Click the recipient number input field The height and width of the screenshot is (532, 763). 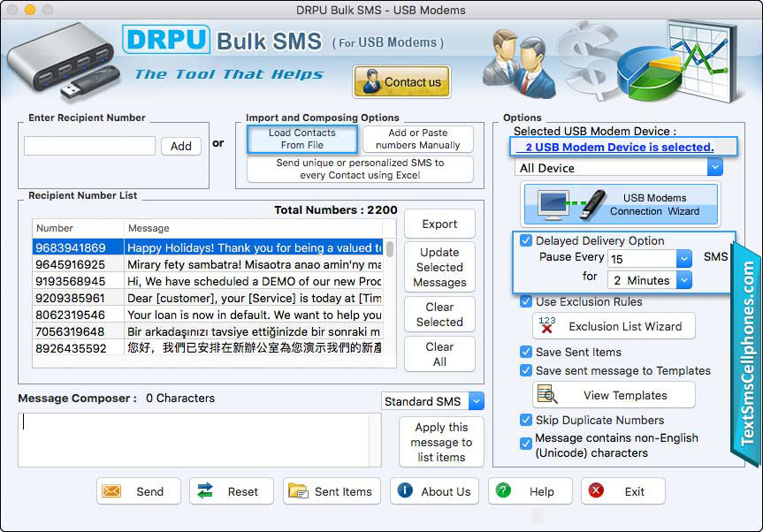coord(89,146)
